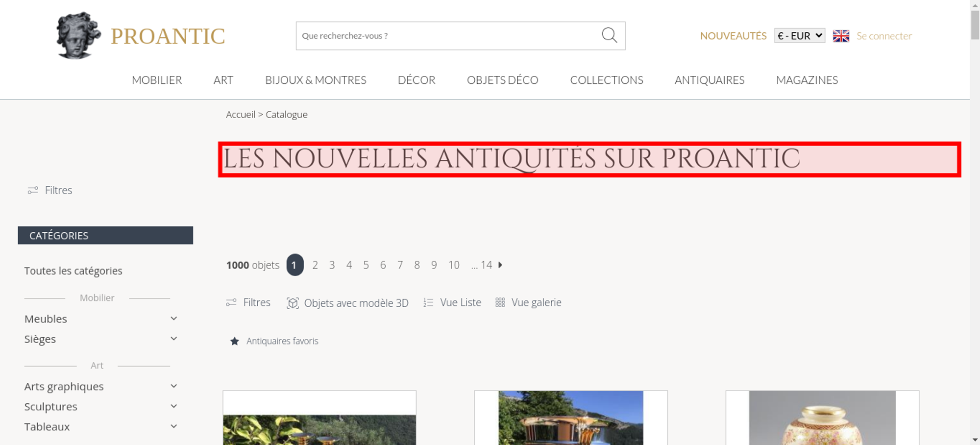Select the Vue galerie grid icon
The width and height of the screenshot is (980, 445).
tap(500, 302)
